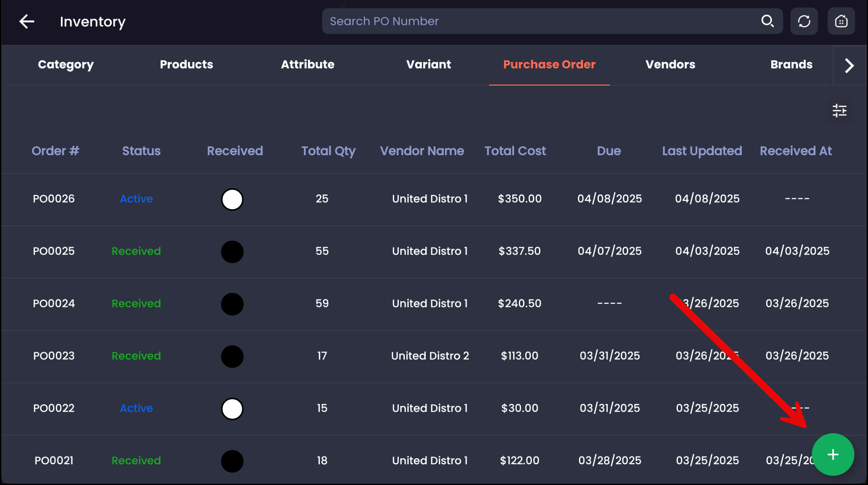The height and width of the screenshot is (485, 868).
Task: Sort by Order # column header
Action: pos(55,151)
